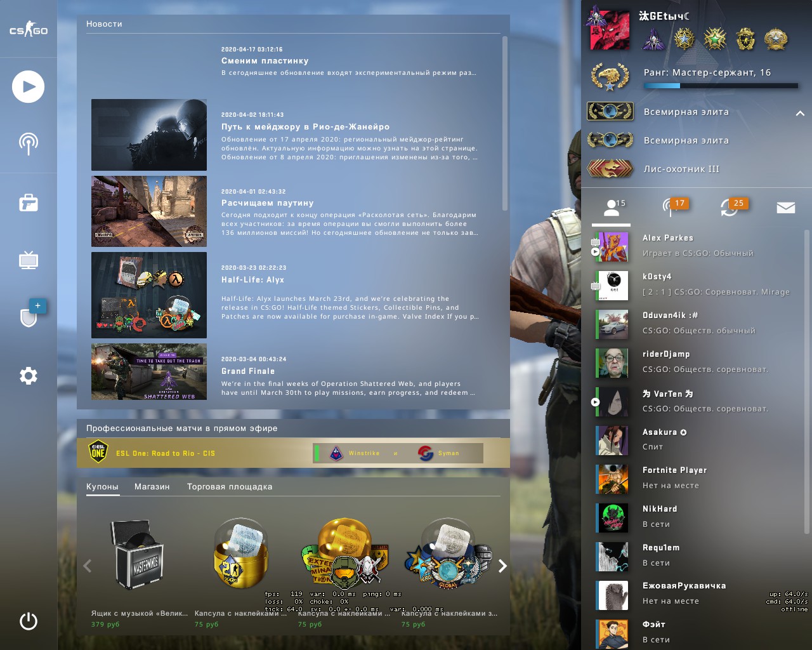Image resolution: width=812 pixels, height=650 pixels.
Task: Click the 379 руб price label
Action: click(x=105, y=625)
